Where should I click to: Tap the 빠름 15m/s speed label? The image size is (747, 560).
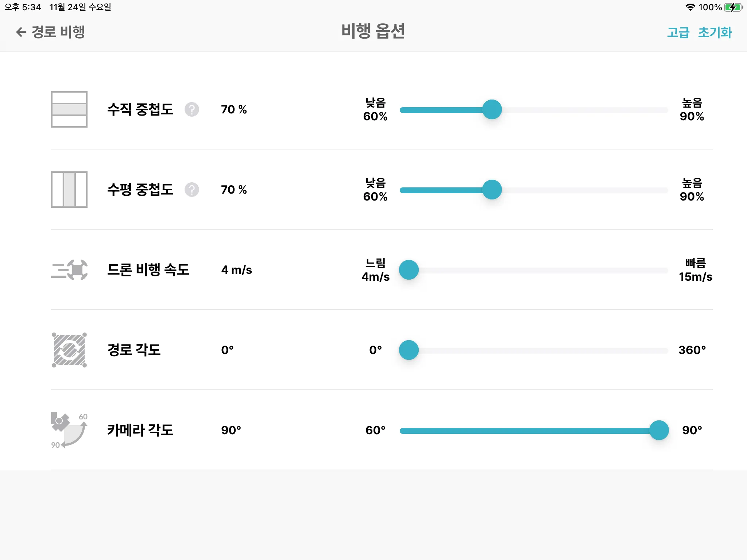[x=695, y=270]
